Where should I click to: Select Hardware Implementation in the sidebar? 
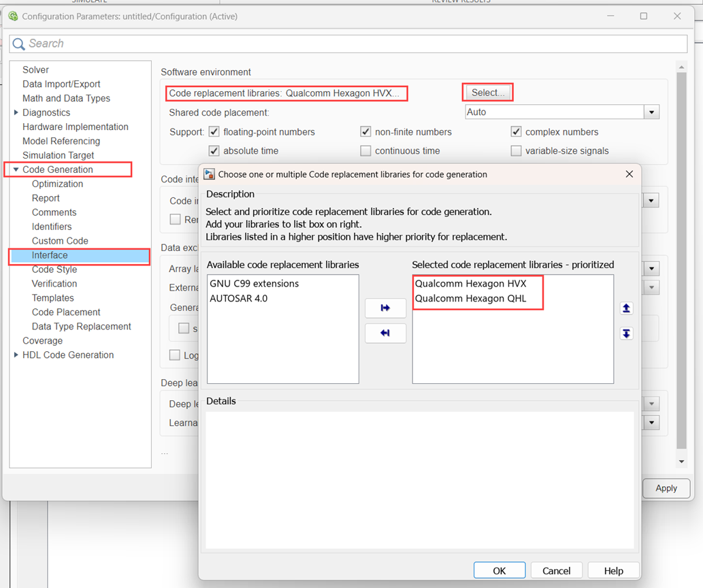point(75,127)
